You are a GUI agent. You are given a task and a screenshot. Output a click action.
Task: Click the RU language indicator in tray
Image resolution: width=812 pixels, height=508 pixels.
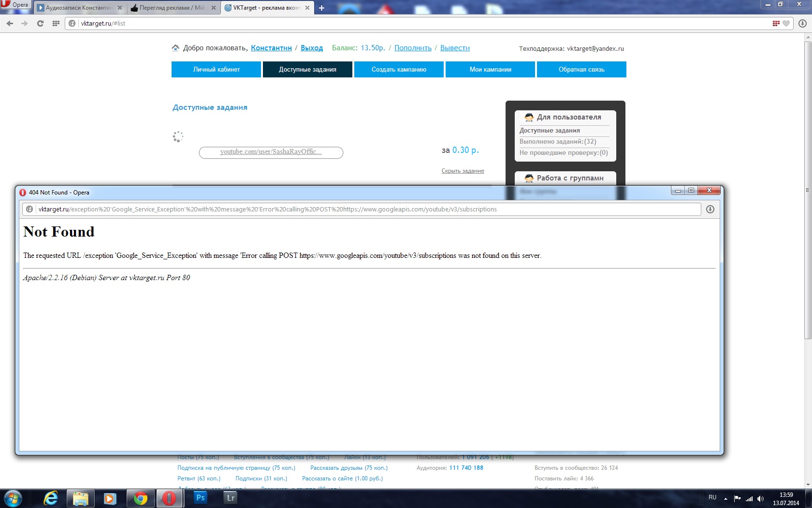712,497
